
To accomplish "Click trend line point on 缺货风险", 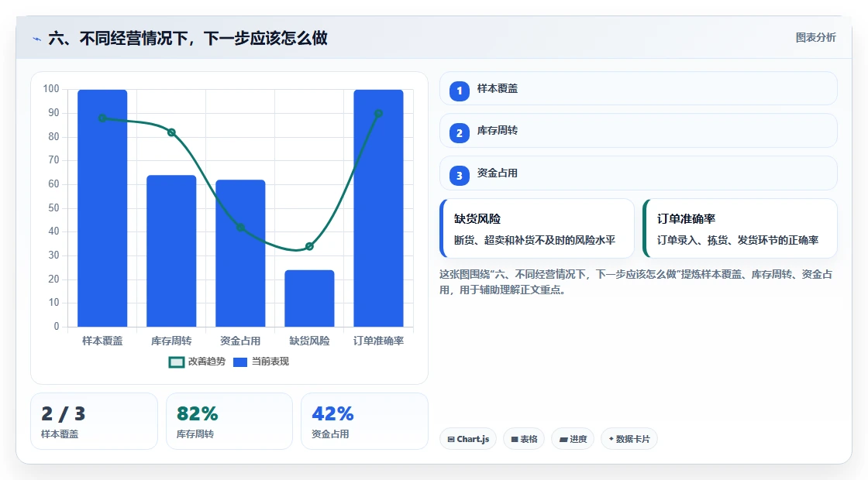I will pyautogui.click(x=309, y=246).
